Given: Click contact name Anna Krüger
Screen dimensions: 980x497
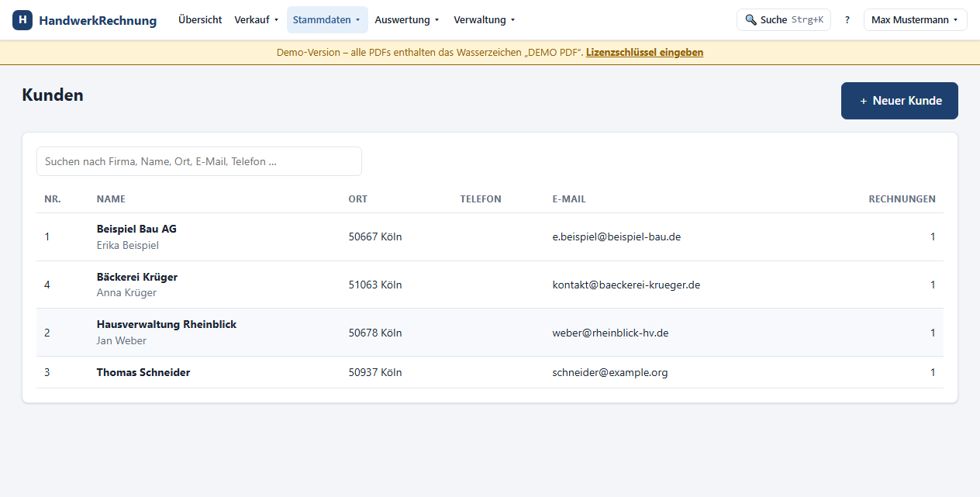Looking at the screenshot, I should click(126, 293).
